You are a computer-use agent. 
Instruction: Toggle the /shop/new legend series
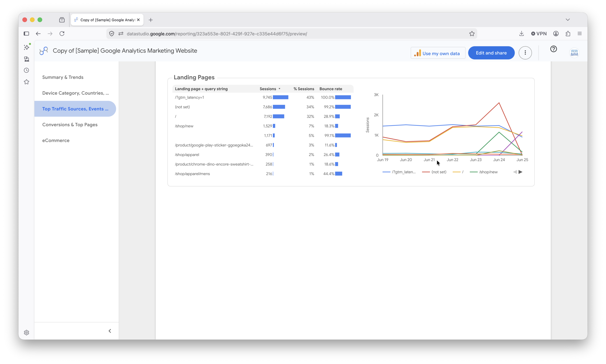pyautogui.click(x=483, y=172)
